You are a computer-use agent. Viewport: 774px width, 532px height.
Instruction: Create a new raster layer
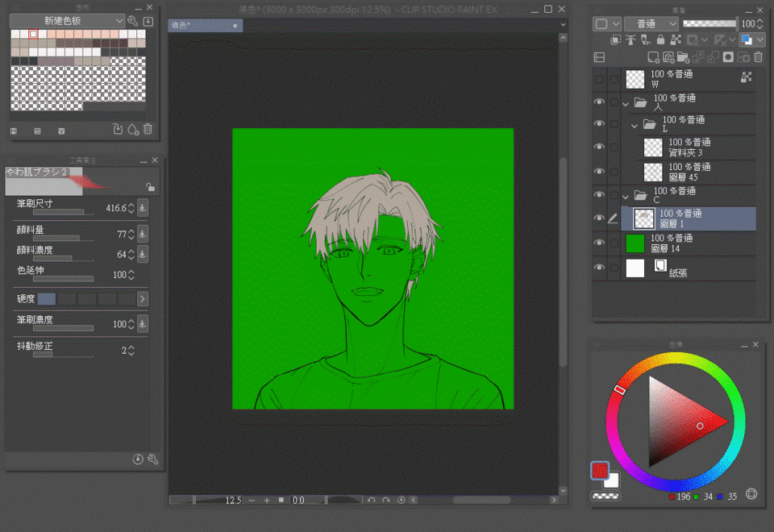654,57
